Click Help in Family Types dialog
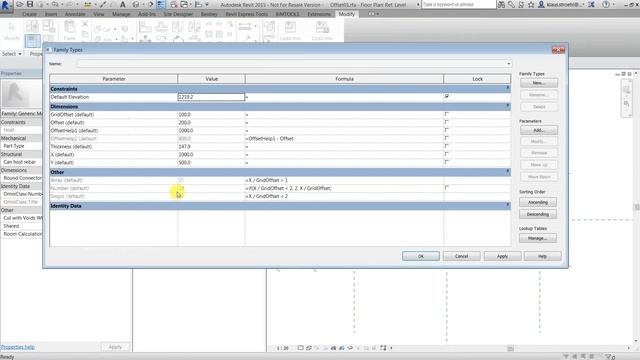This screenshot has height=360, width=640. coord(542,256)
